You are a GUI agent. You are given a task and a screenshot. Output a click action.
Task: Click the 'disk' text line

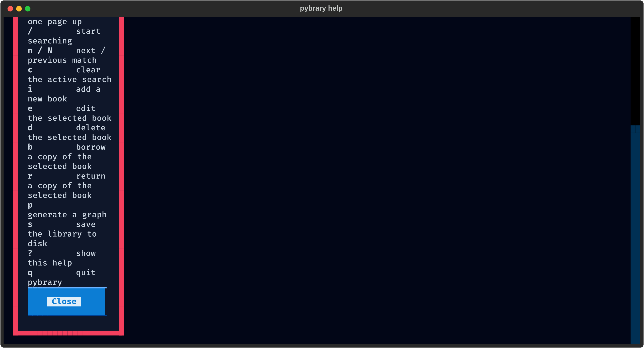(x=38, y=244)
